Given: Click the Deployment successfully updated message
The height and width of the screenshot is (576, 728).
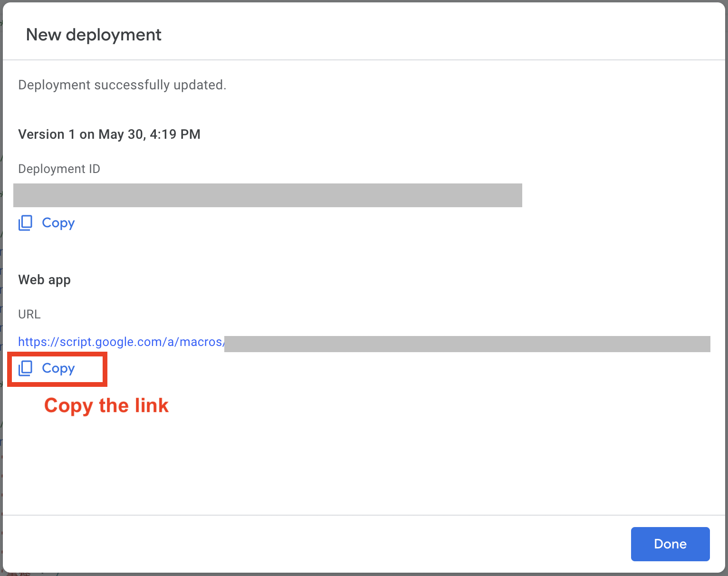Looking at the screenshot, I should click(x=122, y=85).
